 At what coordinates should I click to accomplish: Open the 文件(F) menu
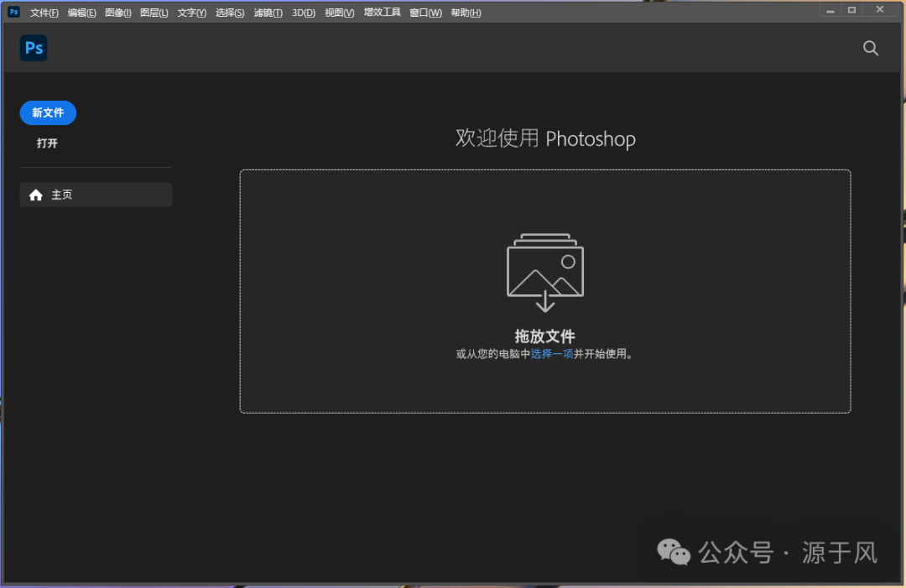44,13
